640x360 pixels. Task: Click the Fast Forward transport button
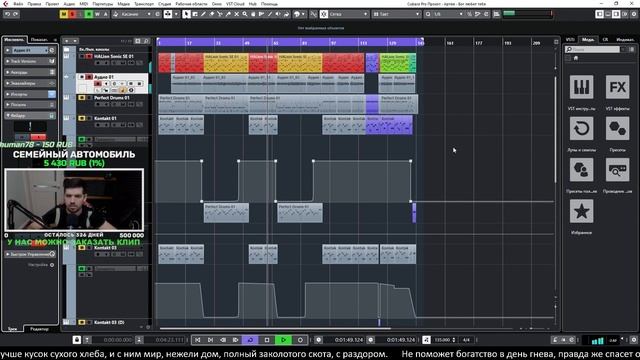[236, 340]
